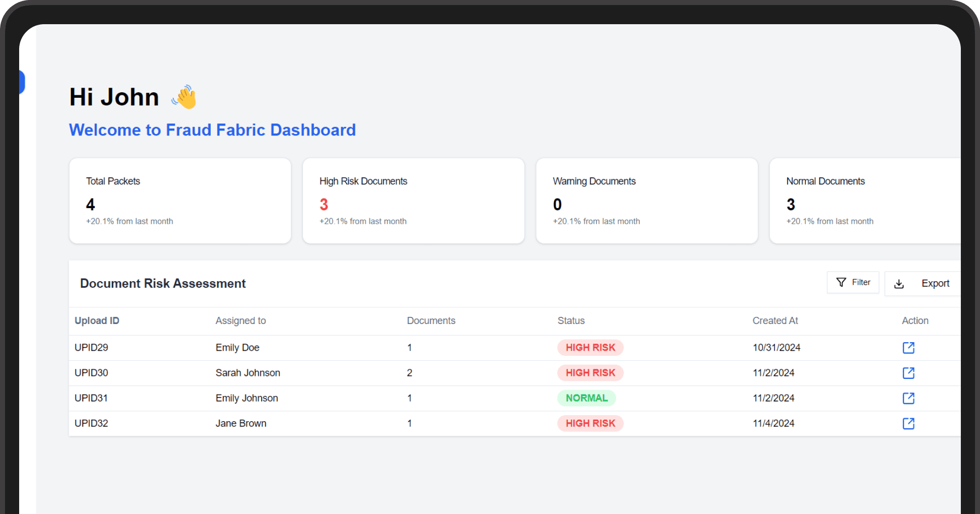Click the 11/2/2024 date in UPID30 row
980x514 pixels.
(x=773, y=373)
